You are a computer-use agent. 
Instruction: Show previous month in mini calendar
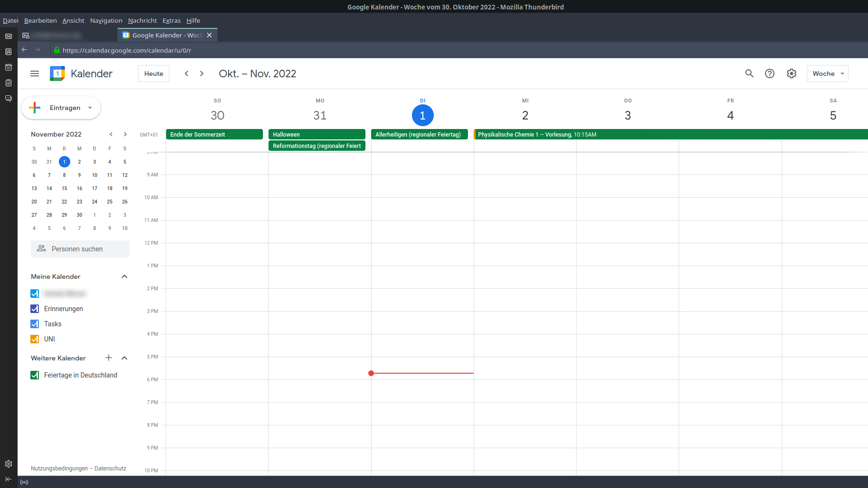111,134
